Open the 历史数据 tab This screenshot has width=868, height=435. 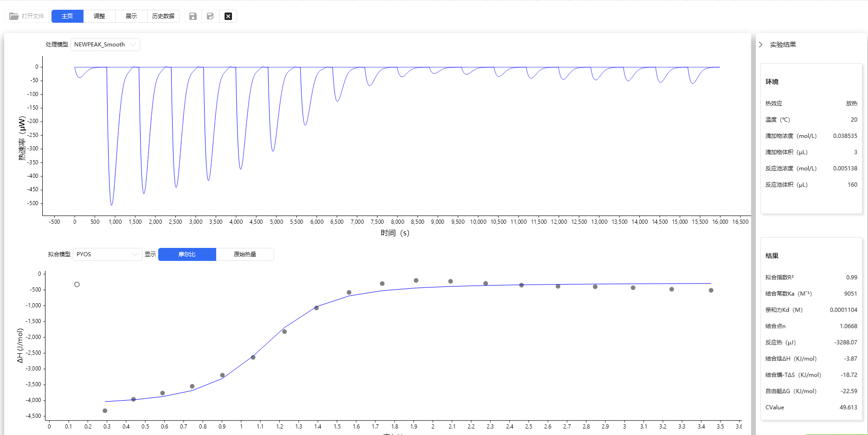pyautogui.click(x=163, y=16)
